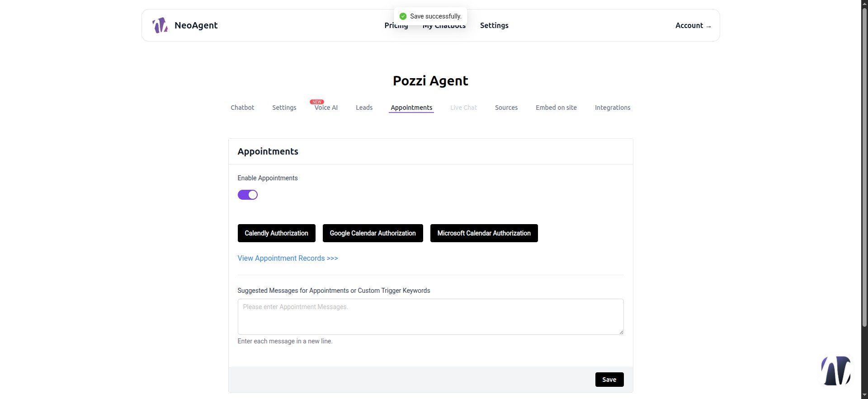Switch to the agent Settings tab
The image size is (868, 399).
(x=284, y=108)
